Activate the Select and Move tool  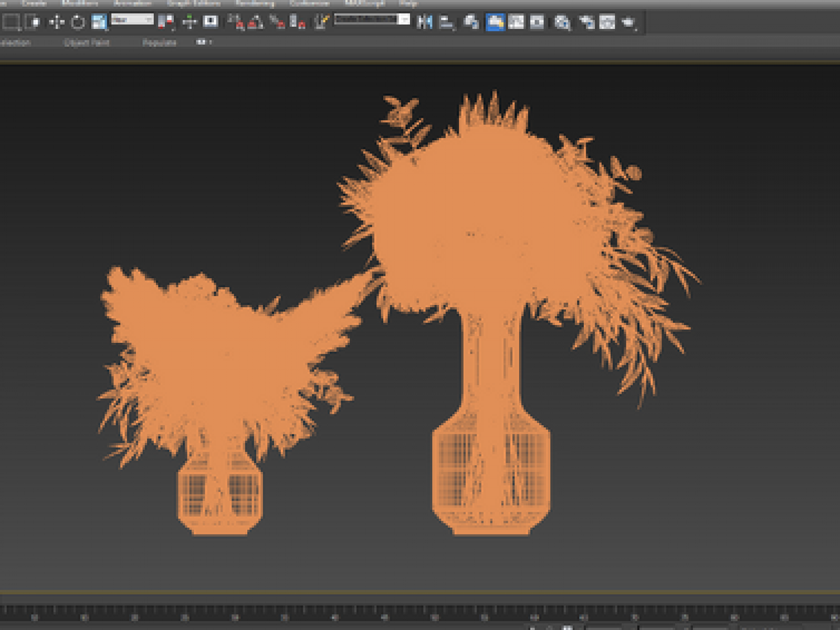pos(56,22)
